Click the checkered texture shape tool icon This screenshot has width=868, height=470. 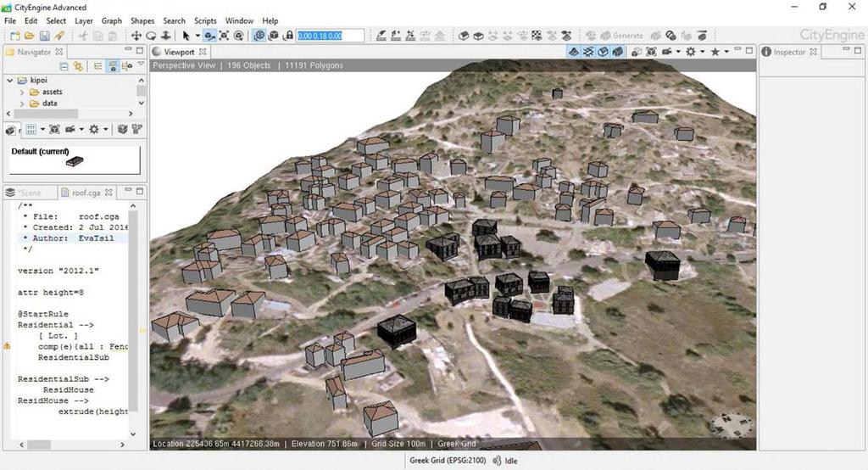(x=537, y=36)
